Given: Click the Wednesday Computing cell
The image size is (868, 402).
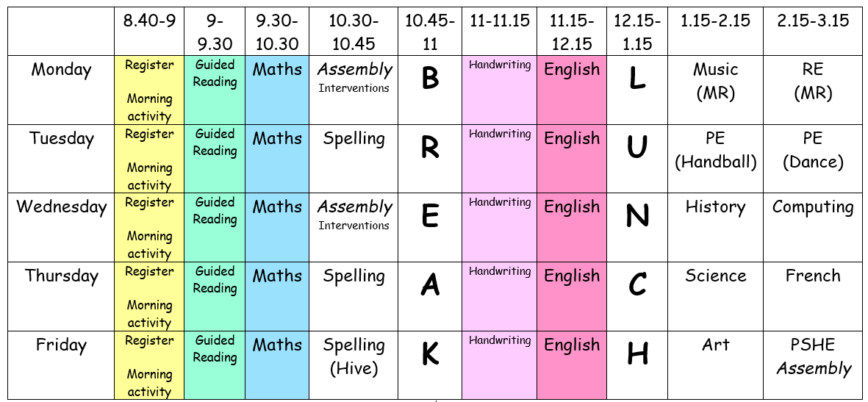Looking at the screenshot, I should pos(812,227).
